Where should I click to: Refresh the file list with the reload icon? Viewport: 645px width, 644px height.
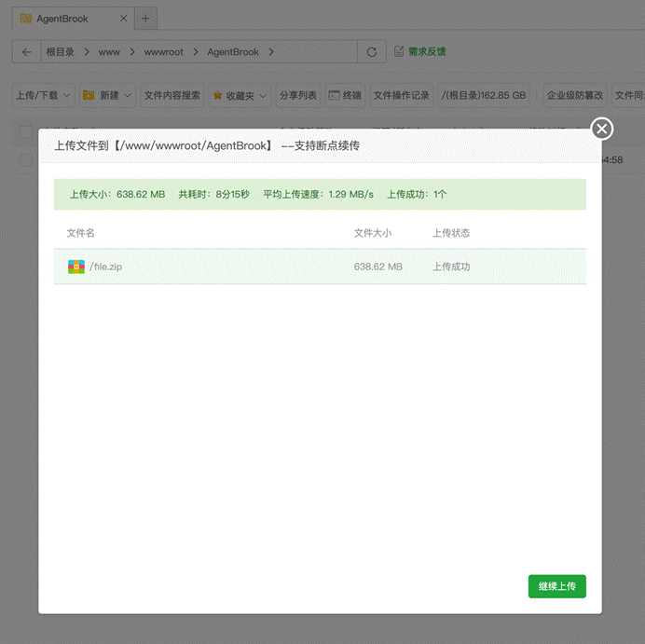pyautogui.click(x=372, y=52)
